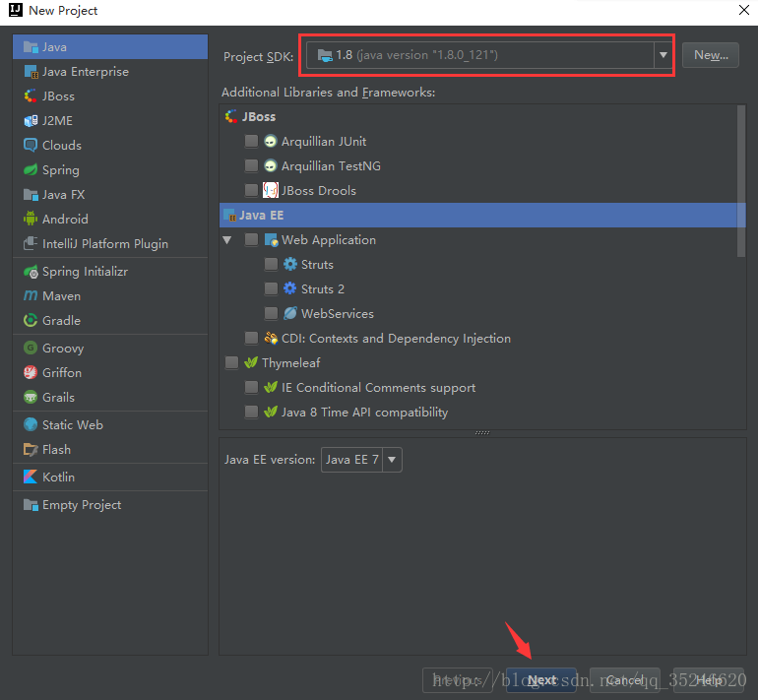Enable the Thymeleaf checkbox

coord(231,362)
